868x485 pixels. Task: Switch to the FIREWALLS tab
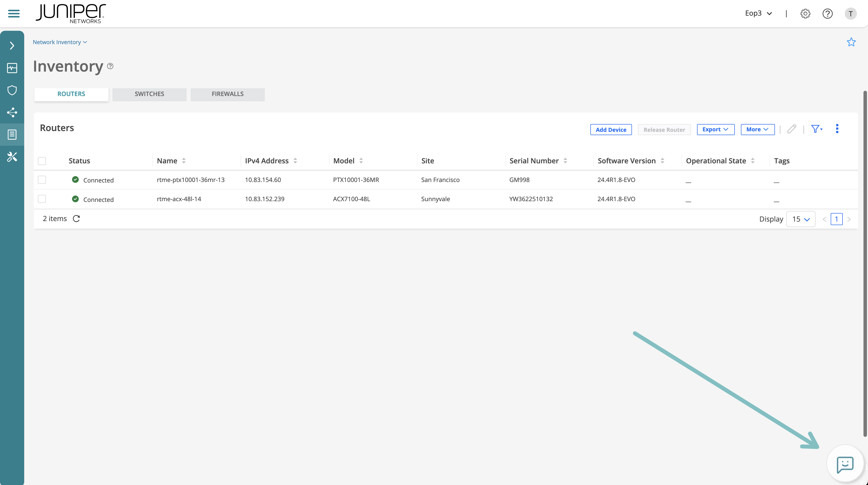227,94
